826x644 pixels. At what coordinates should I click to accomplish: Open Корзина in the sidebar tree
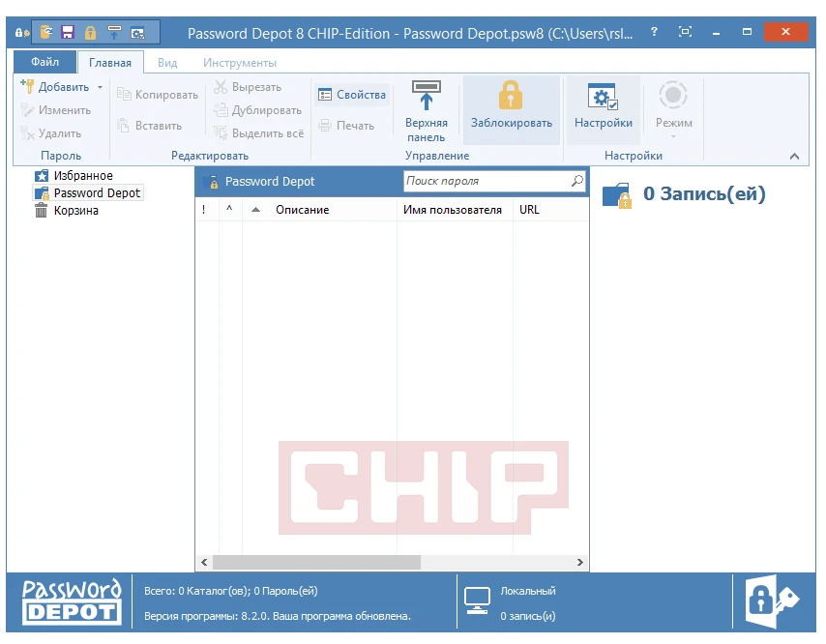pyautogui.click(x=75, y=211)
